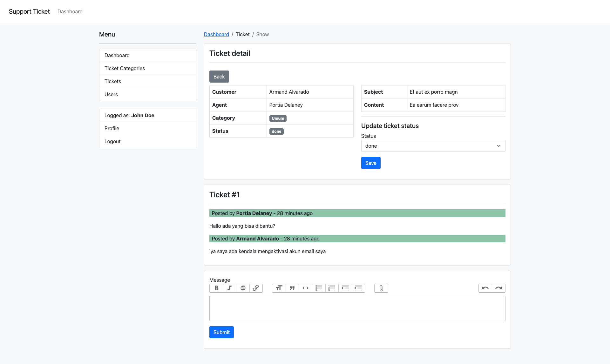Screen dimensions: 610x364
Task: Click subject text Et aut ex porro magn
Action: click(x=433, y=92)
